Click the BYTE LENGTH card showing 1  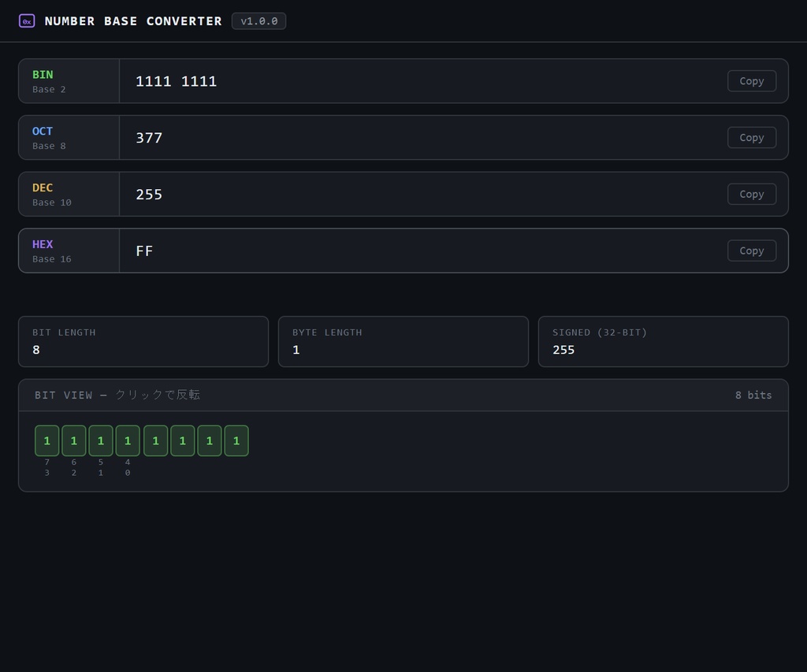pyautogui.click(x=403, y=342)
